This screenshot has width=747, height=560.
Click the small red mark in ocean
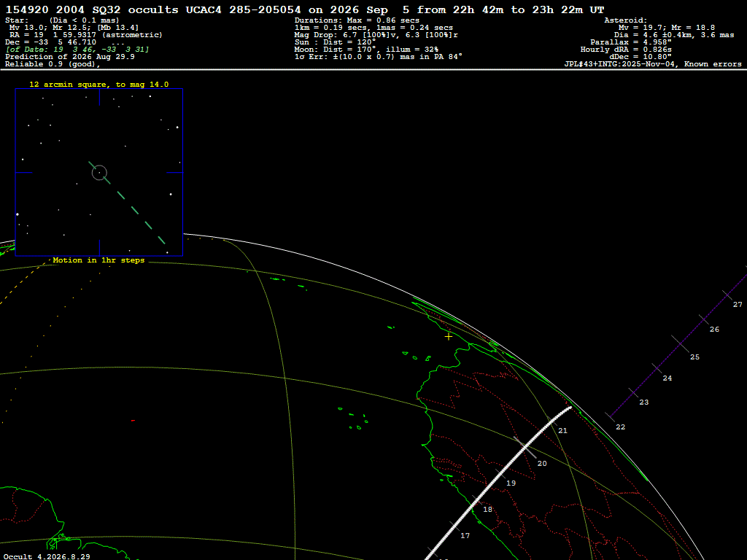133,421
